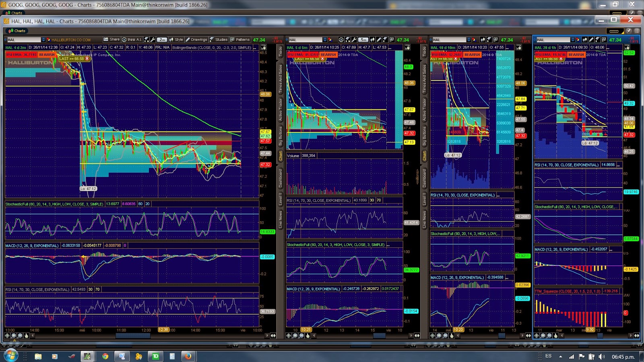644x362 pixels.
Task: Open the think A.I. tool
Action: [x=132, y=39]
